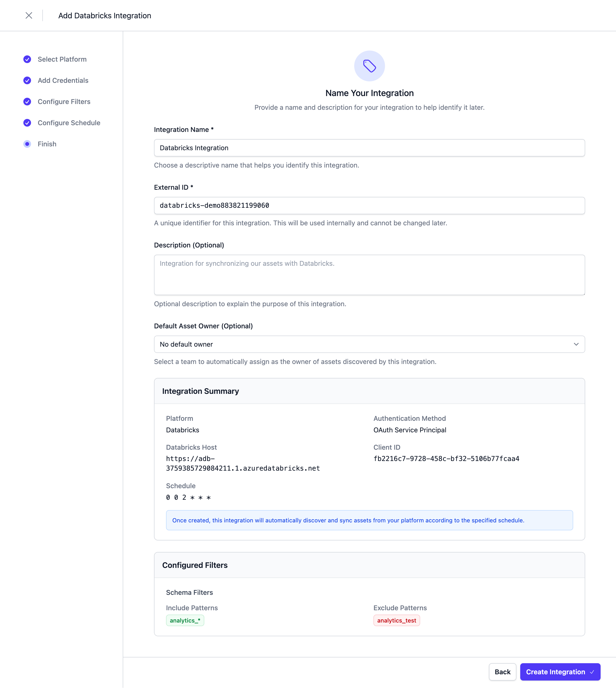
Task: Click the Configure Filters completed checkmark icon
Action: tap(27, 102)
